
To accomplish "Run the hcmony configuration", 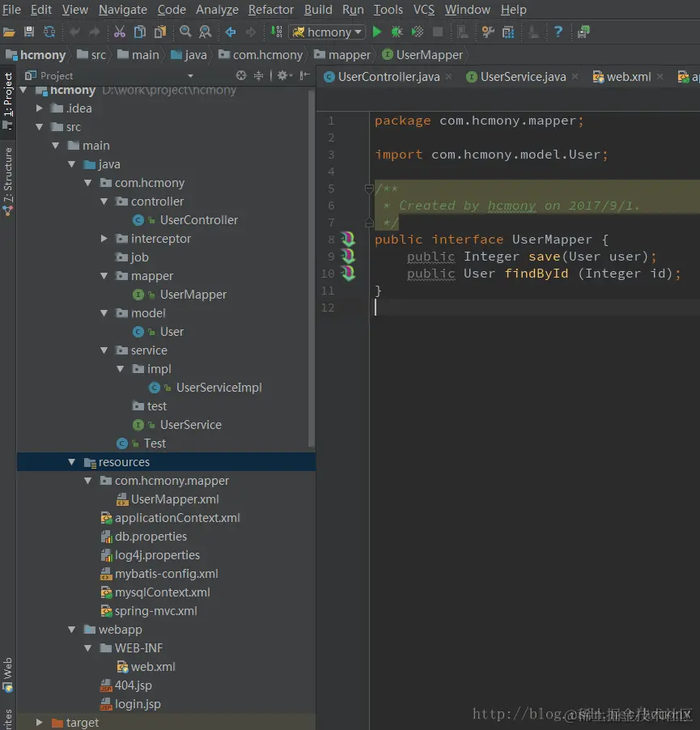I will [377, 32].
